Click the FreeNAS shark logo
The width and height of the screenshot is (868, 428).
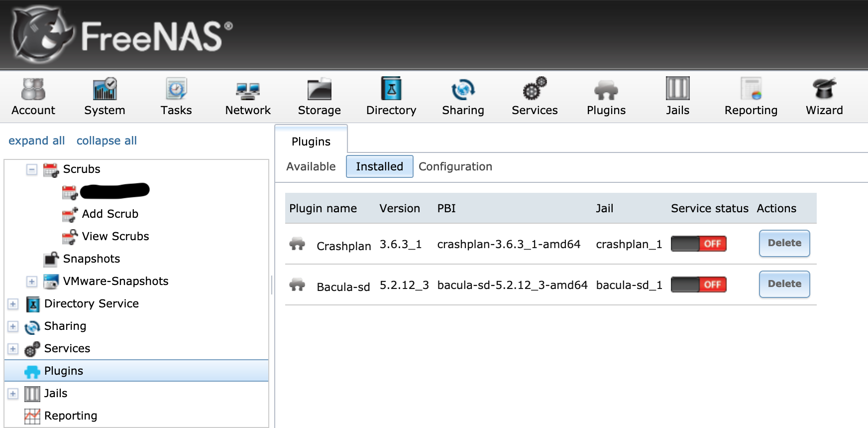pos(42,34)
